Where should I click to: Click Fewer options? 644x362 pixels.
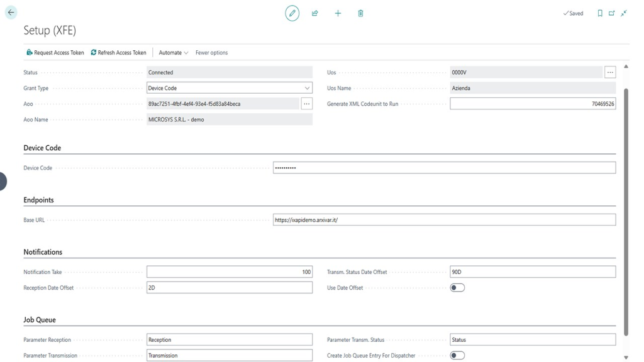[x=211, y=53]
